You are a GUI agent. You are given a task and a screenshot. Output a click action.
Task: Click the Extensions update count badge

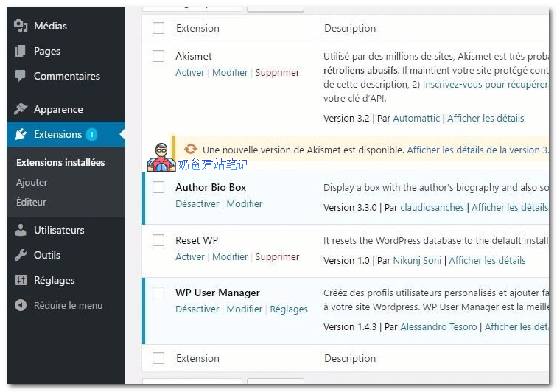click(91, 134)
